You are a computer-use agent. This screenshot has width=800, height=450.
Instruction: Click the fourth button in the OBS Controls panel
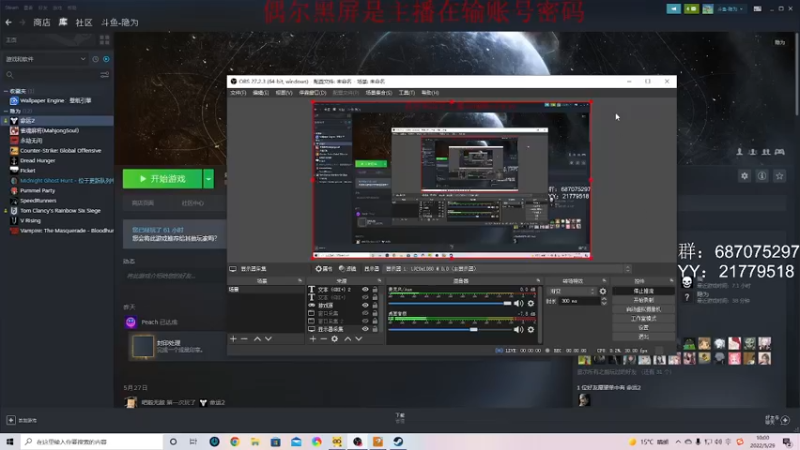(643, 318)
